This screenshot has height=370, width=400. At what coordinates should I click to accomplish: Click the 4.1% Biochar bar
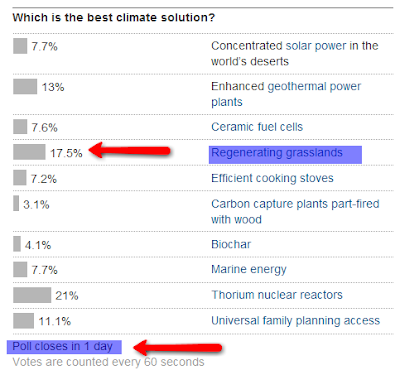click(x=17, y=244)
